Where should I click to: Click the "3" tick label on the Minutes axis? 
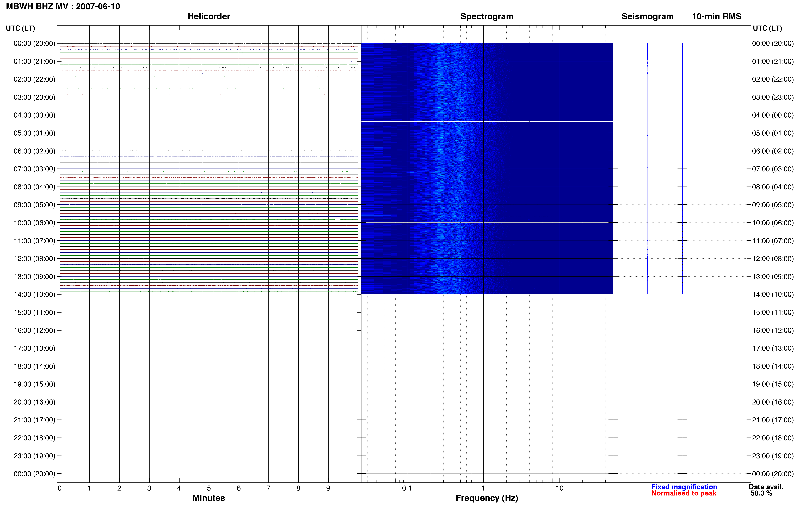tap(149, 488)
